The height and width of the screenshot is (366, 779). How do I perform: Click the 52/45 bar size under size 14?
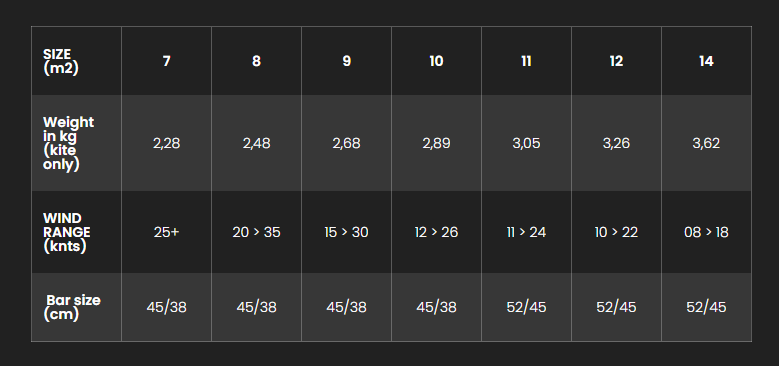(x=706, y=307)
